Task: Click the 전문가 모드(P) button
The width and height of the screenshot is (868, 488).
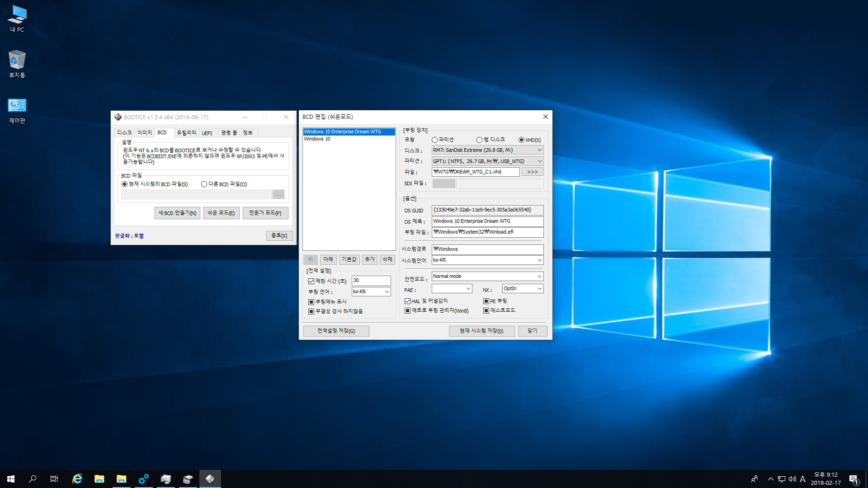Action: click(265, 213)
